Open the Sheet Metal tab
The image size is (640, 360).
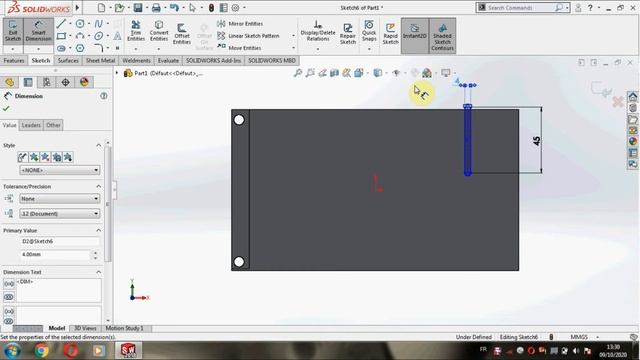coord(100,60)
